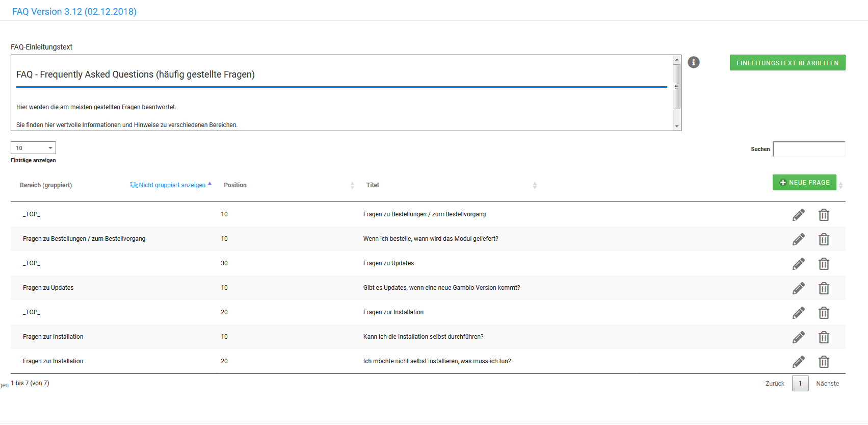The width and height of the screenshot is (868, 425).
Task: Edit the 'Ich möchte nicht selbst installieren' question
Action: click(x=798, y=362)
